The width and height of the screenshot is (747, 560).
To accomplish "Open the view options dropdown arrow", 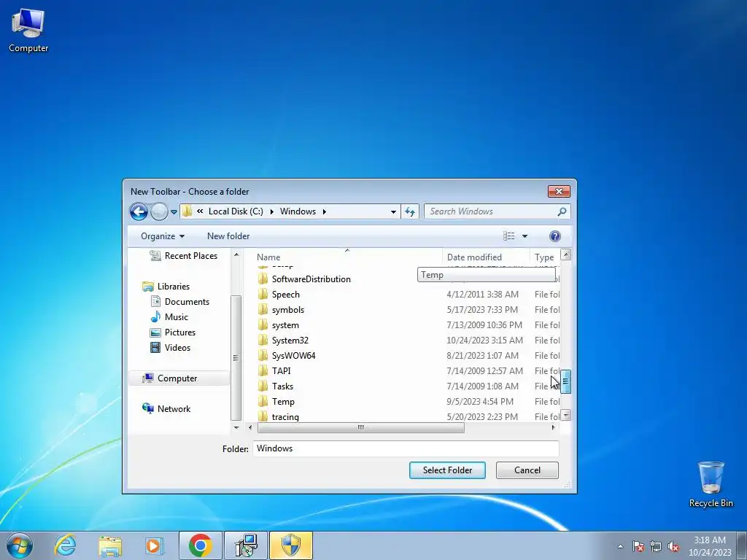I will [x=525, y=236].
